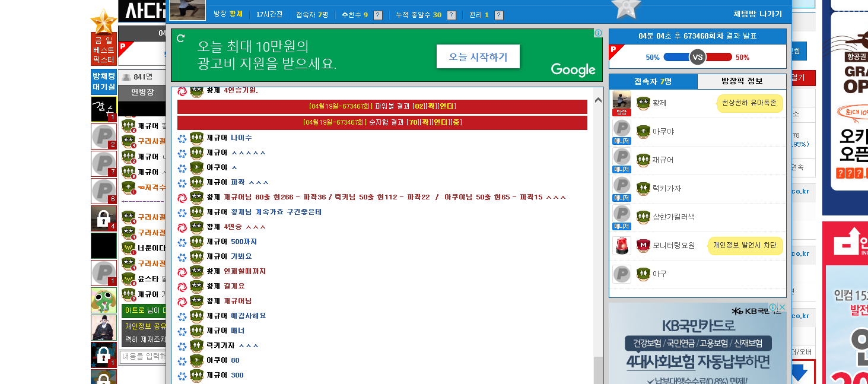
Task: Click sidebar room P icon numbered 6
Action: click(x=104, y=191)
